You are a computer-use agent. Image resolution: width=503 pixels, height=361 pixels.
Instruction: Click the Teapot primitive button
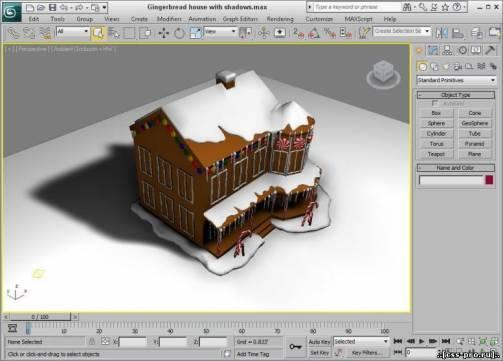point(436,154)
